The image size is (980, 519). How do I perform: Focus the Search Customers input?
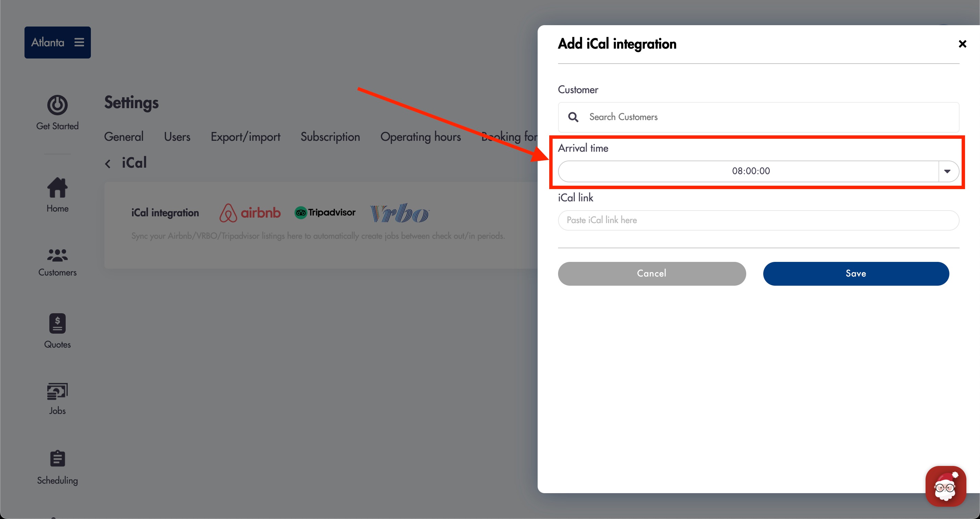click(758, 117)
